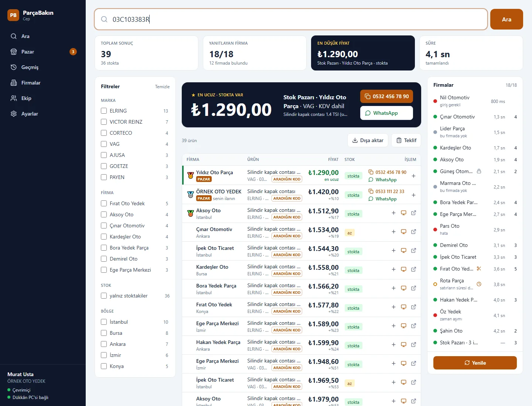Click plus icon on Kardeşler Oto row
The image size is (532, 406).
[393, 269]
